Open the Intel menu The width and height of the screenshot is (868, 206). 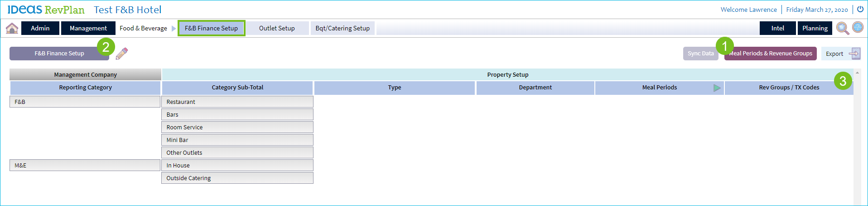777,28
